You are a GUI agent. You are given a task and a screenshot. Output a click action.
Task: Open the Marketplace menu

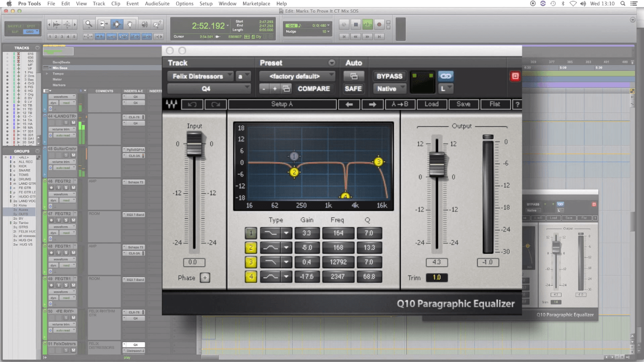[x=256, y=3]
